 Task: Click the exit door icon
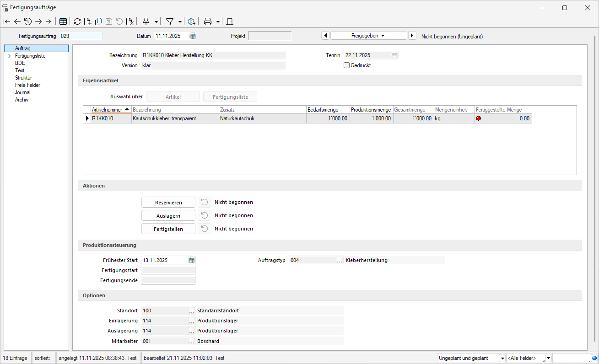point(230,21)
